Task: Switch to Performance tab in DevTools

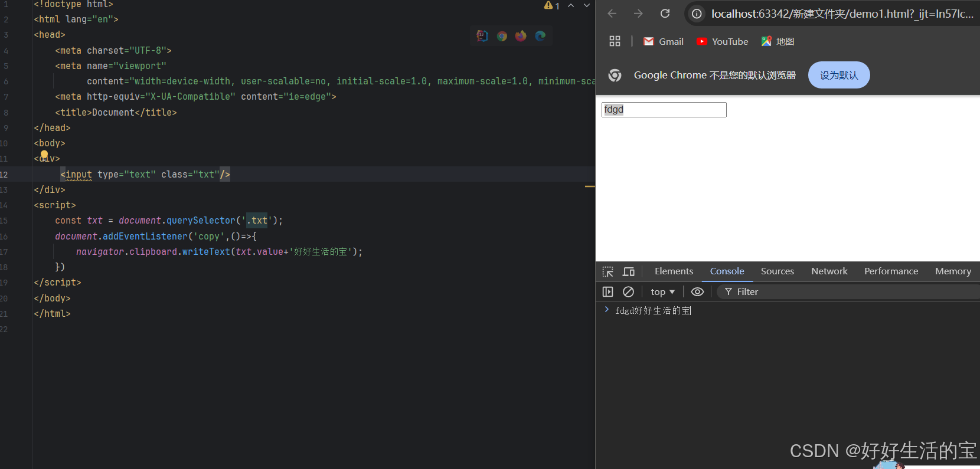Action: pos(891,271)
